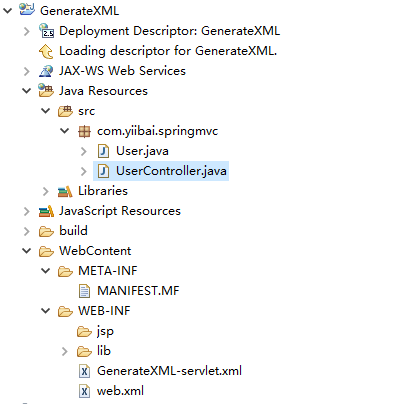This screenshot has height=404, width=410.
Task: Expand the lib folder
Action: tap(65, 351)
